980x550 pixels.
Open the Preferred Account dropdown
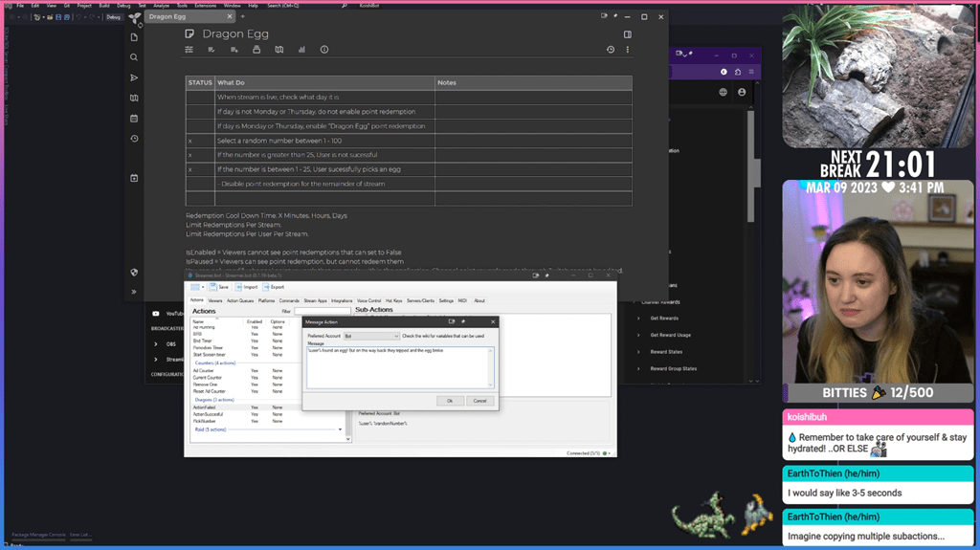(371, 337)
